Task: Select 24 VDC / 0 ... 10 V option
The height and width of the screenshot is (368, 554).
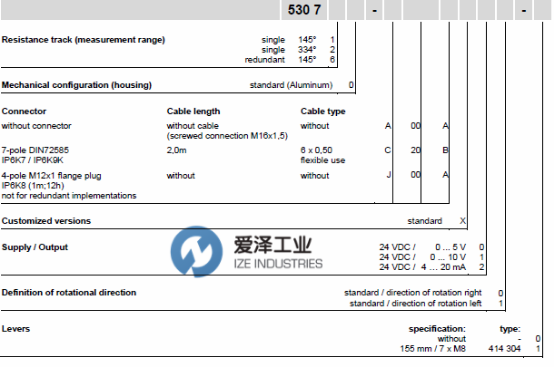Action: 431,257
